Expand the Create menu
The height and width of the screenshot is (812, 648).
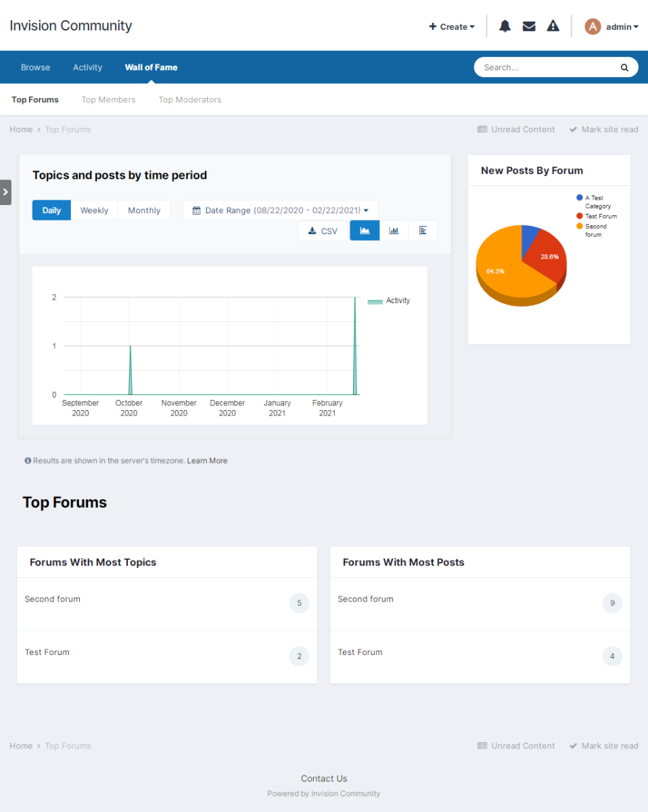click(452, 27)
